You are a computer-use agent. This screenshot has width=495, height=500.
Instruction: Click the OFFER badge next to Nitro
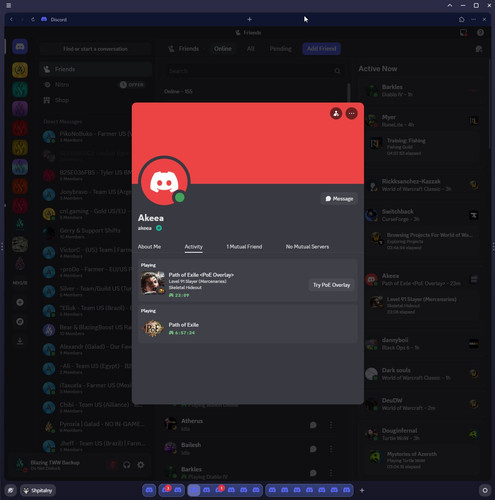pos(132,85)
